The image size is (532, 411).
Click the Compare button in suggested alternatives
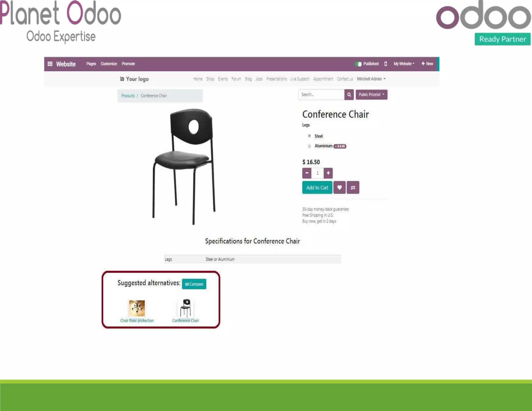(194, 284)
